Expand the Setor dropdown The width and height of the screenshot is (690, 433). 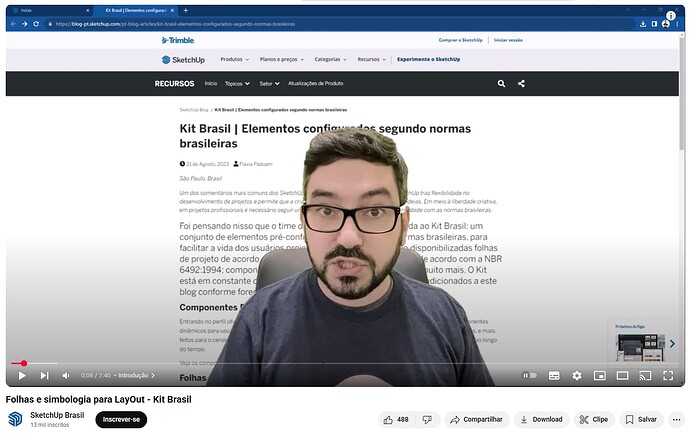pyautogui.click(x=269, y=83)
